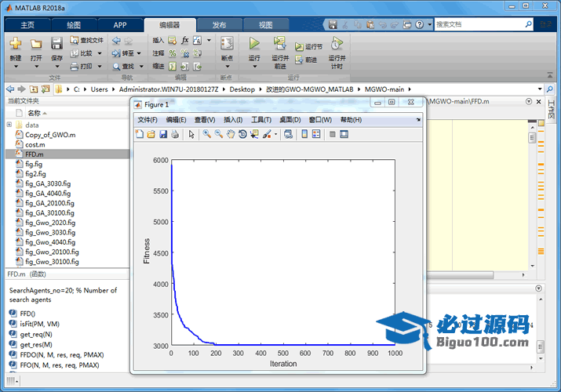Click the New file icon in ribbon
The height and width of the screenshot is (392, 561).
(16, 44)
